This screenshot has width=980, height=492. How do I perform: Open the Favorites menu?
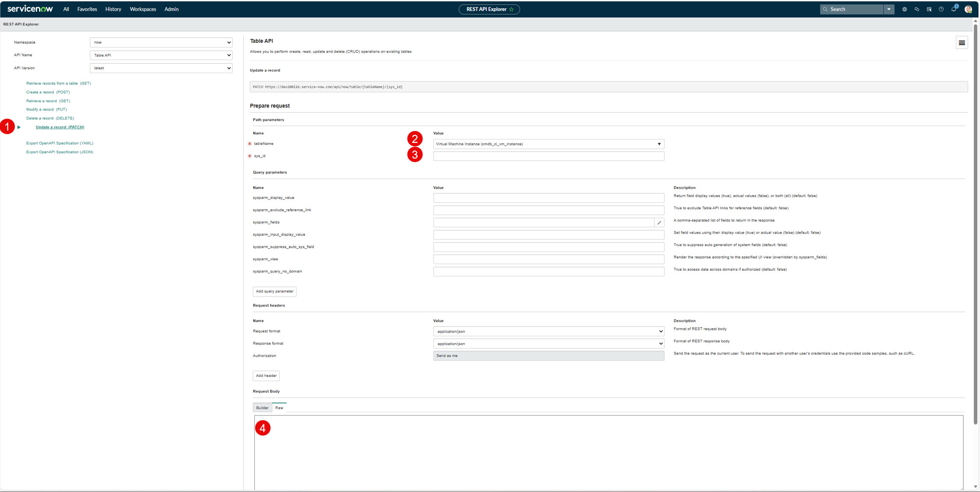(x=87, y=9)
